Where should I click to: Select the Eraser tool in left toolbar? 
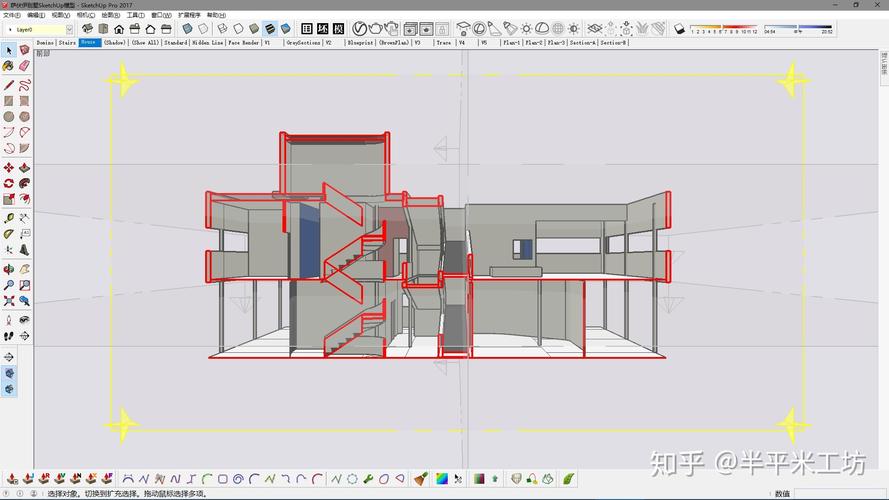(24, 66)
